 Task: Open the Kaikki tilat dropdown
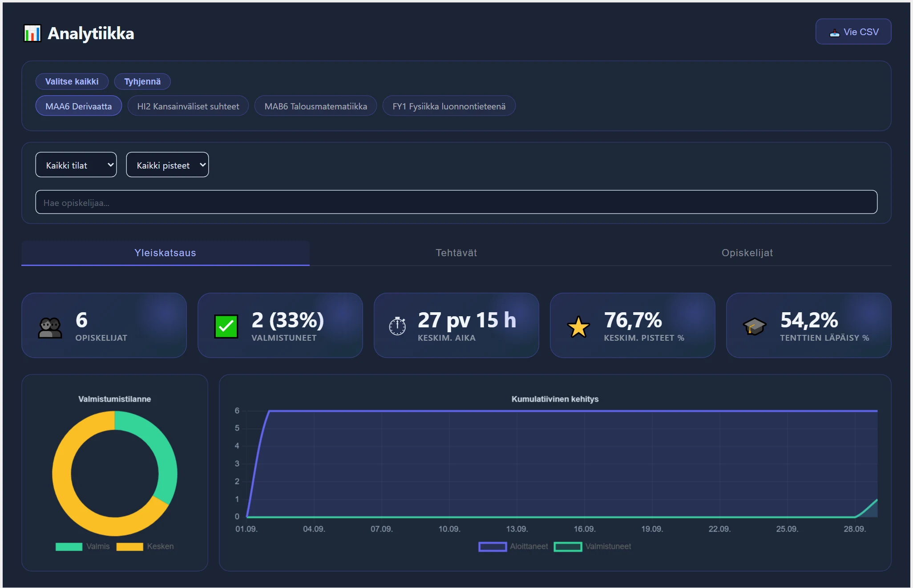76,165
